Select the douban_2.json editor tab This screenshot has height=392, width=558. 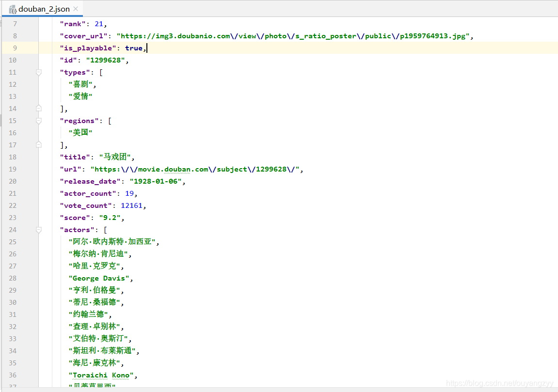click(x=42, y=9)
